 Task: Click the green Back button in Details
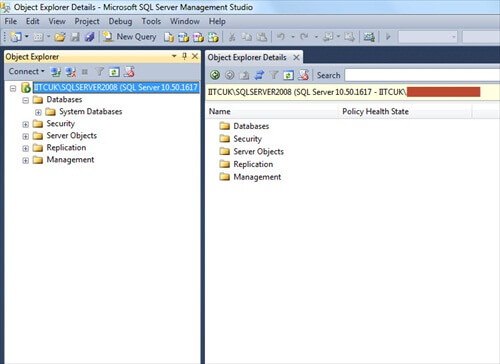click(215, 75)
